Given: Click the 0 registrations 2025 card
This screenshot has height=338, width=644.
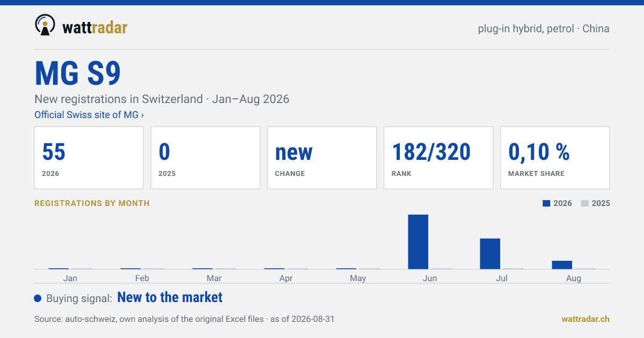Looking at the screenshot, I should tap(206, 158).
